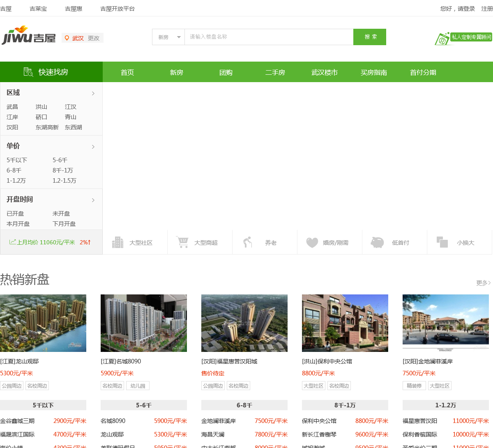The image size is (493, 448).
Task: Select the 大型社区 building icon
Action: click(117, 242)
